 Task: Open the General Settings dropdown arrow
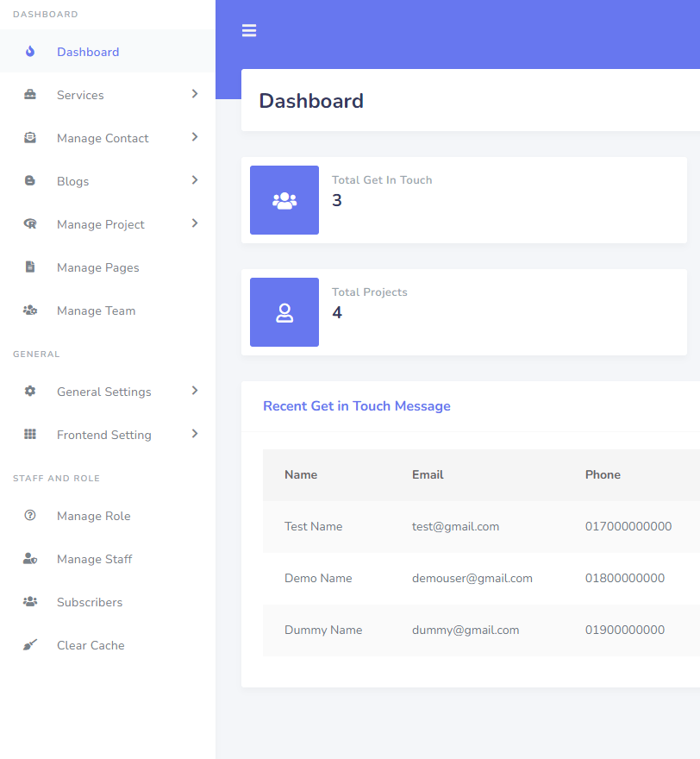(195, 392)
